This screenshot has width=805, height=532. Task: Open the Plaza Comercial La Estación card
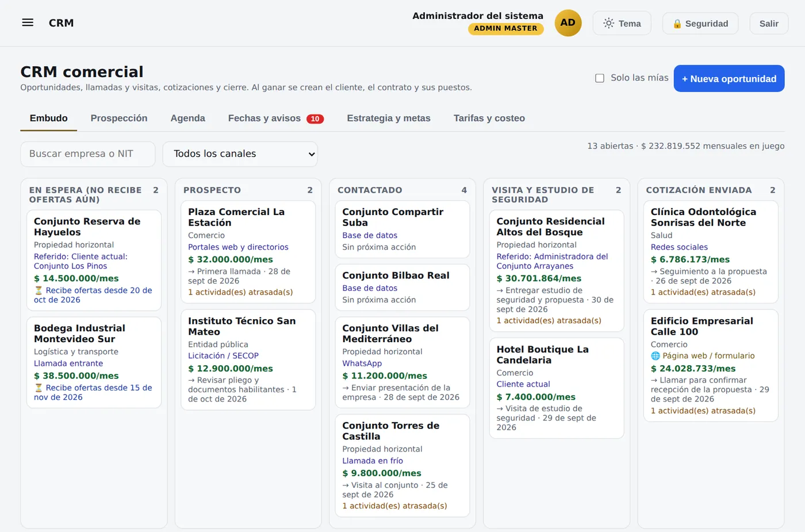click(x=248, y=252)
